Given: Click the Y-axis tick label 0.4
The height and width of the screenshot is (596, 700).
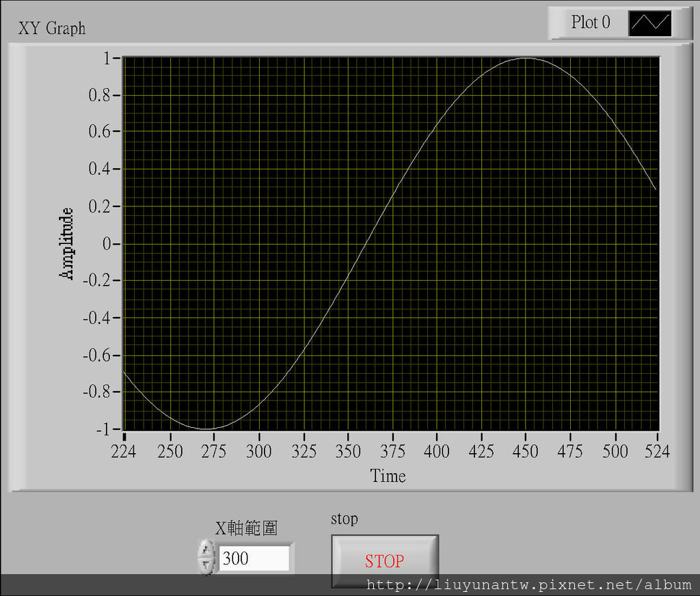Looking at the screenshot, I should click(x=99, y=169).
